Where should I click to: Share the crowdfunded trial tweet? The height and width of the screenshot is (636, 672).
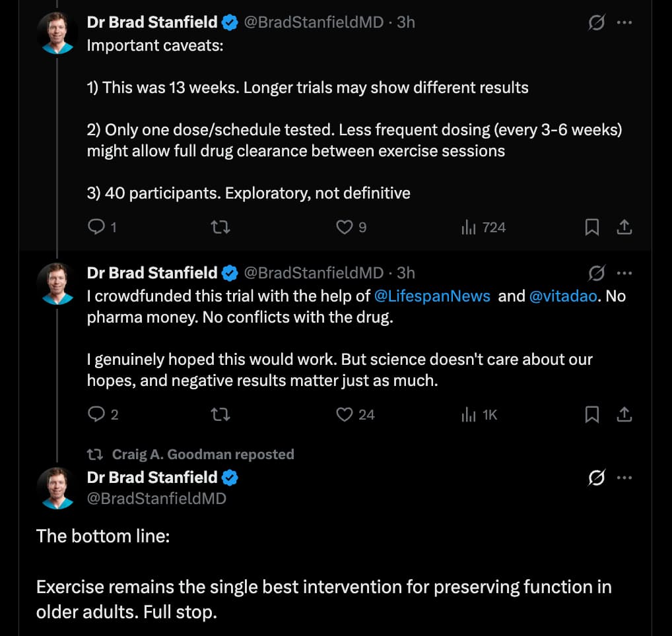point(624,414)
